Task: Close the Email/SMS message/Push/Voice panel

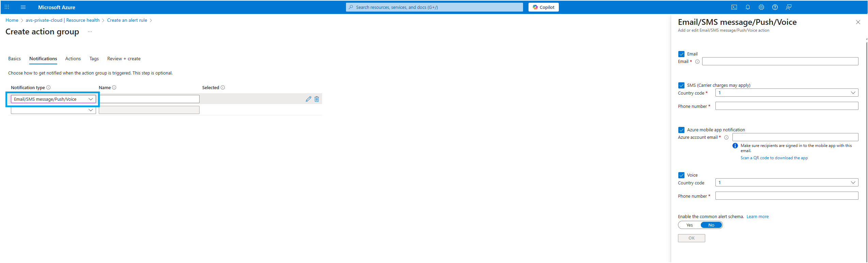Action: (x=858, y=22)
